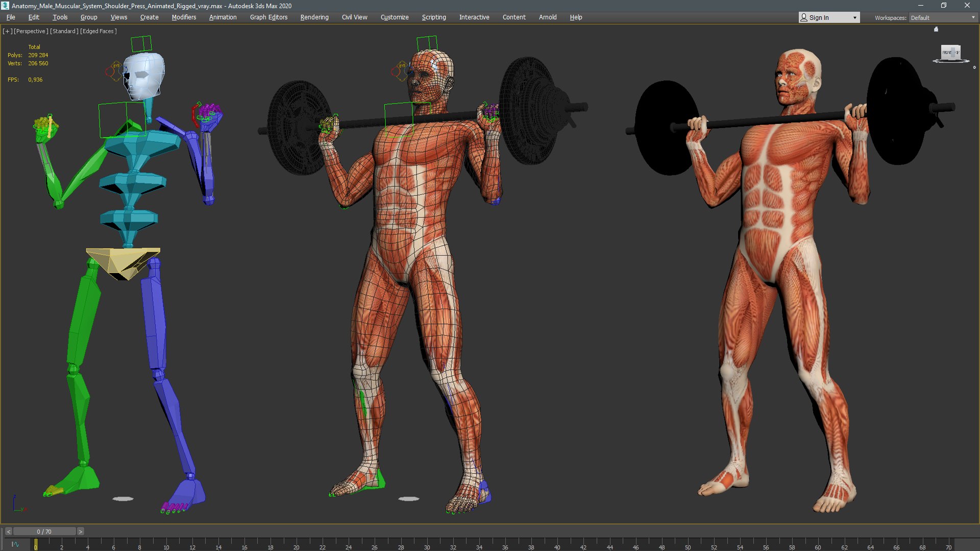
Task: Click the 0 / 70 time slider
Action: 44,532
